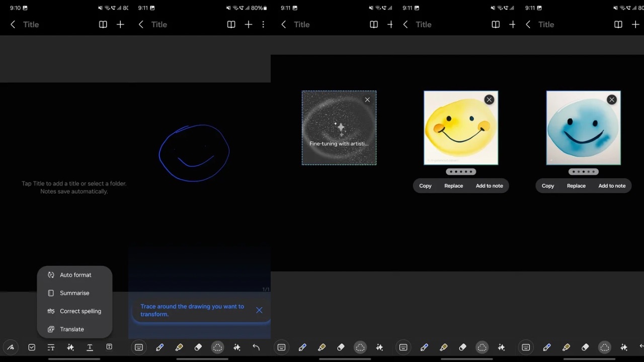Cancel the 'Fine-tuning' image generation

point(367,100)
